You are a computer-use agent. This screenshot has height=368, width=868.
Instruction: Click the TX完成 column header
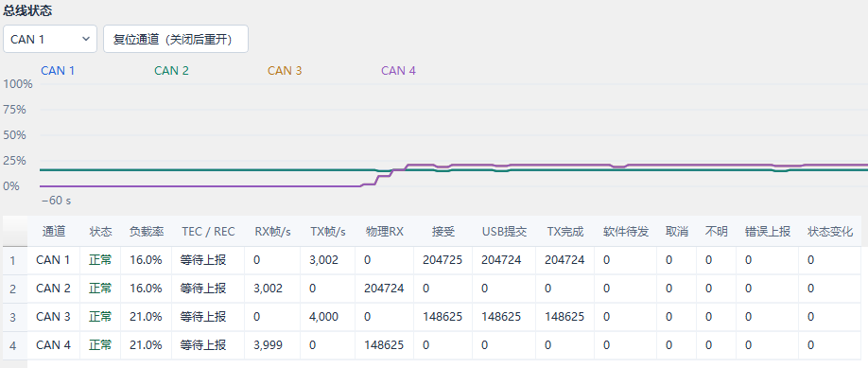(x=564, y=231)
